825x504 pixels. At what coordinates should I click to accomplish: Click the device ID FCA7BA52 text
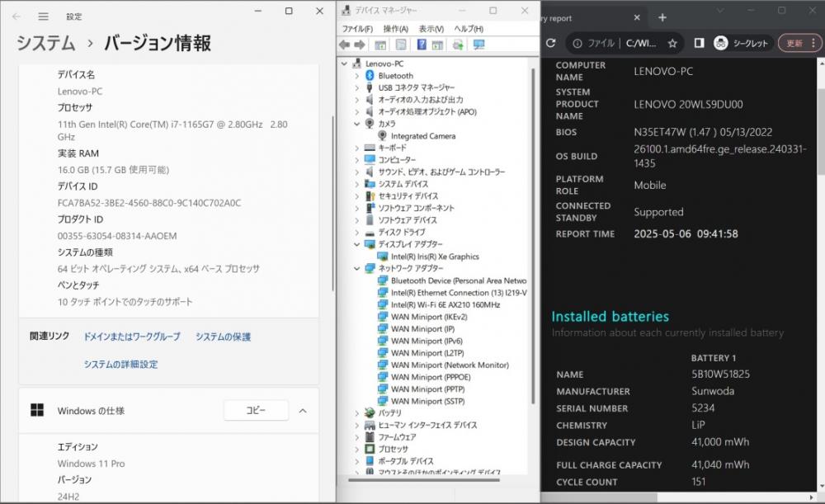coord(149,203)
